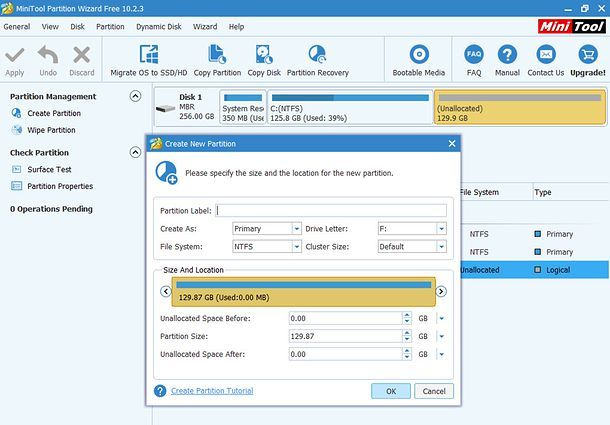Open the Dynamic Disk menu
610x425 pixels.
[159, 27]
